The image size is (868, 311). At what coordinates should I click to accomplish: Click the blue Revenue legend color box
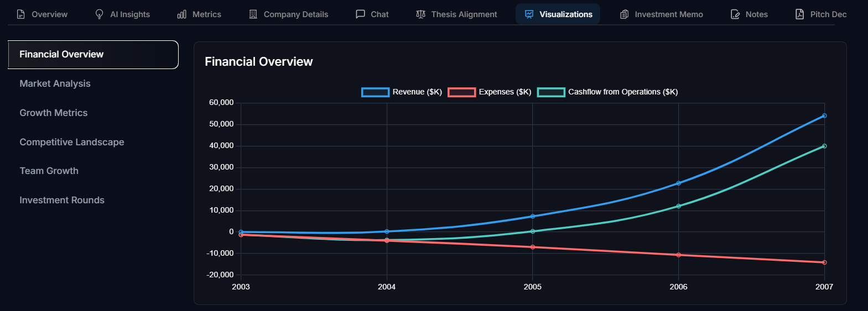(376, 92)
